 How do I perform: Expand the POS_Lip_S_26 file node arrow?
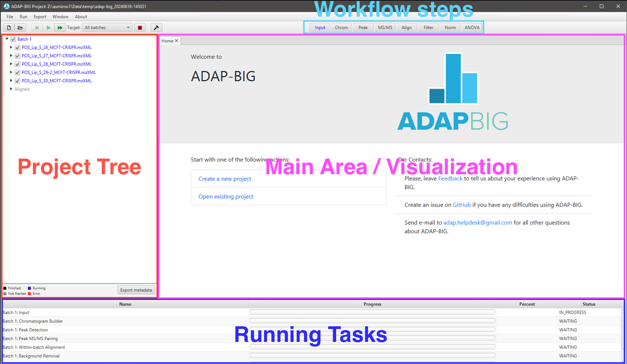11,47
